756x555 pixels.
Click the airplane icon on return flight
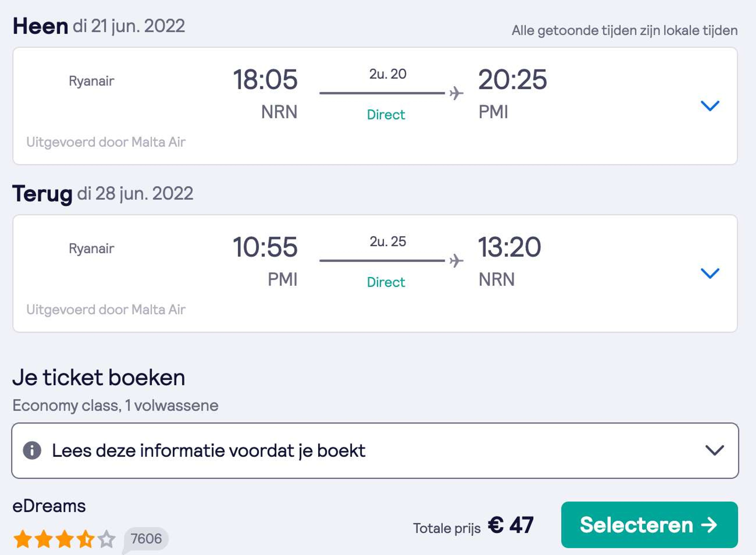pos(456,261)
